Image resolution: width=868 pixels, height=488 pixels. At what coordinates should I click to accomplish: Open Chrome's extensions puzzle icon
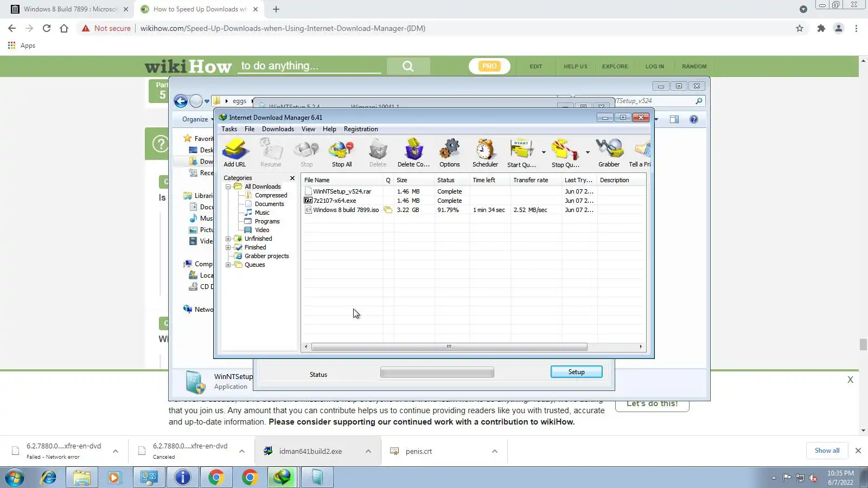pos(821,28)
